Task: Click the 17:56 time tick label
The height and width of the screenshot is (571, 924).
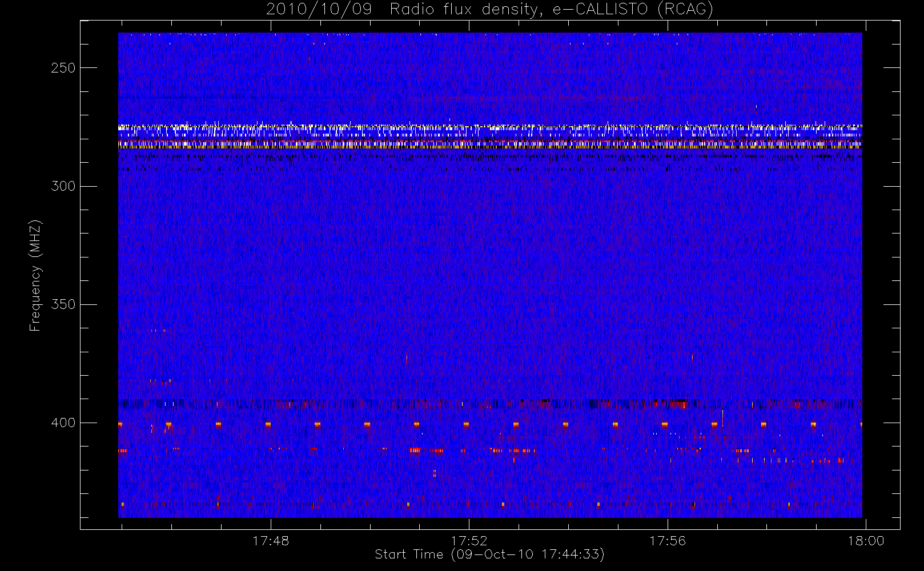Action: point(668,541)
